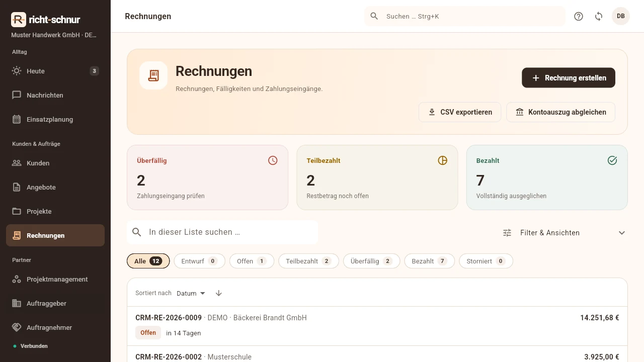Screen dimensions: 644x362
Task: Filter invoices by Offen chip
Action: click(x=252, y=261)
